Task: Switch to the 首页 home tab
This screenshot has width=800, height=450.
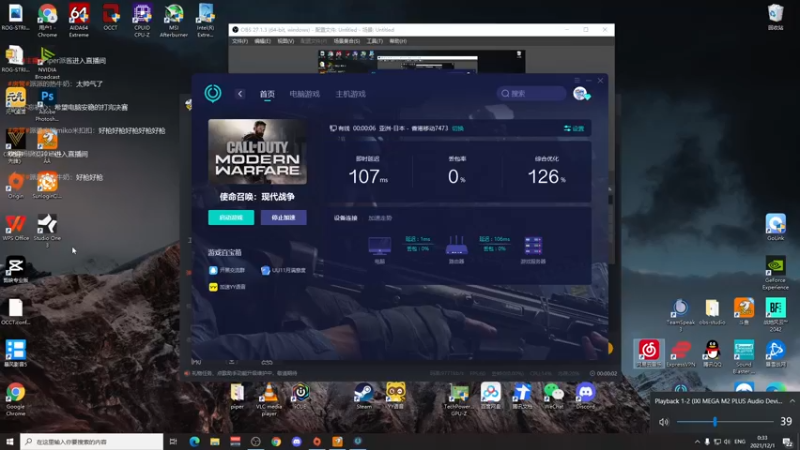Action: click(x=267, y=94)
